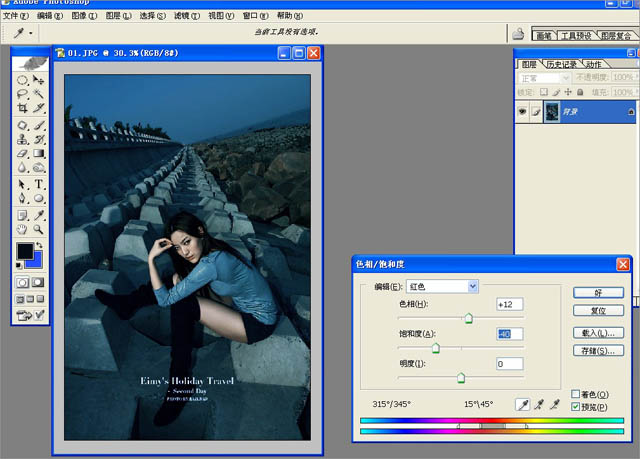Screen dimensions: 640x459
Task: Switch to the 历史记录 (History) tab
Action: 562,64
